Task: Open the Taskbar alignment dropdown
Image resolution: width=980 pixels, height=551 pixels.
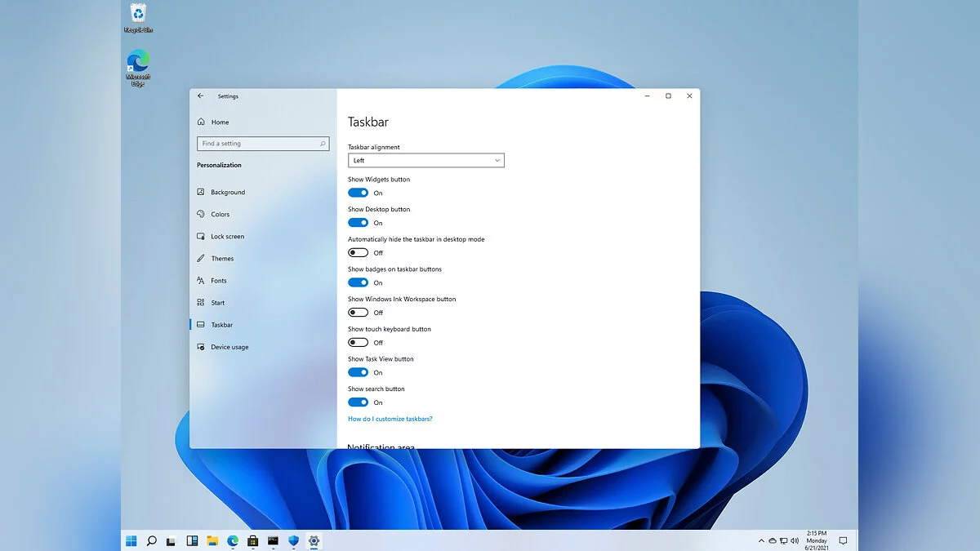Action: click(425, 161)
